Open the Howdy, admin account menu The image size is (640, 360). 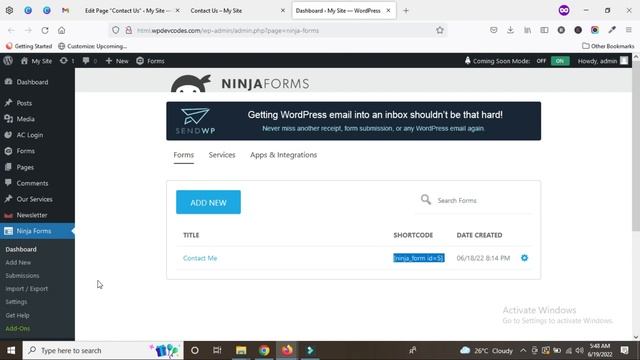(603, 61)
